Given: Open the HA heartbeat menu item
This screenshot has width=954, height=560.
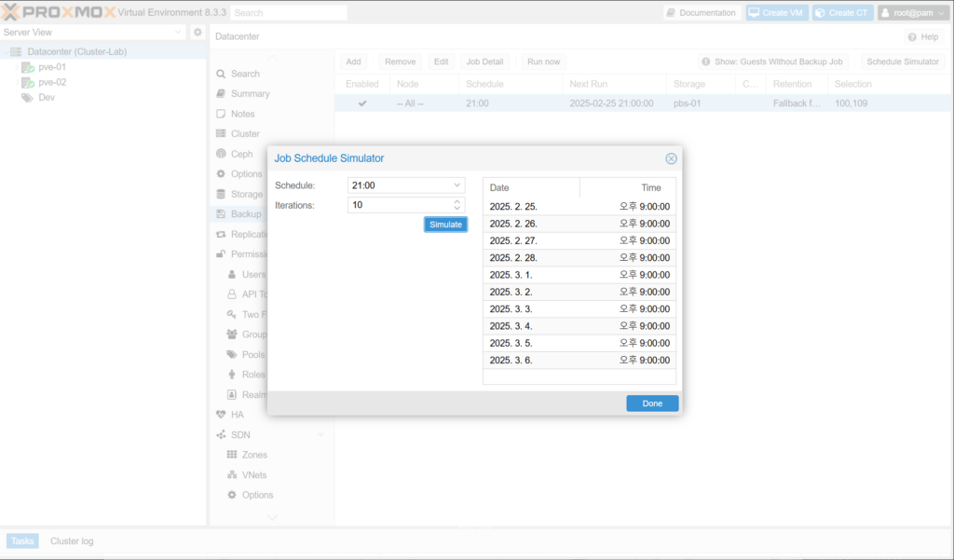Looking at the screenshot, I should tap(237, 415).
